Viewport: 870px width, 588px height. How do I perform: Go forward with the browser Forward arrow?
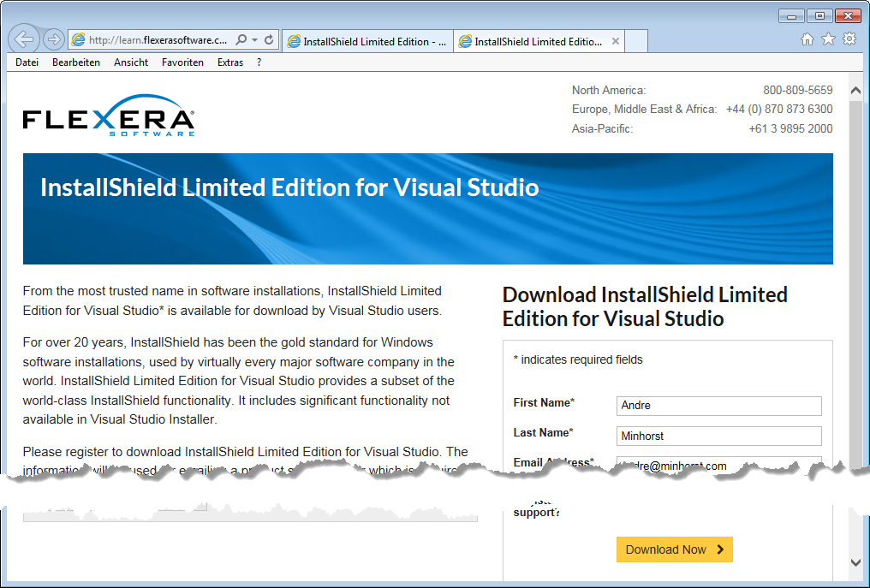click(53, 39)
